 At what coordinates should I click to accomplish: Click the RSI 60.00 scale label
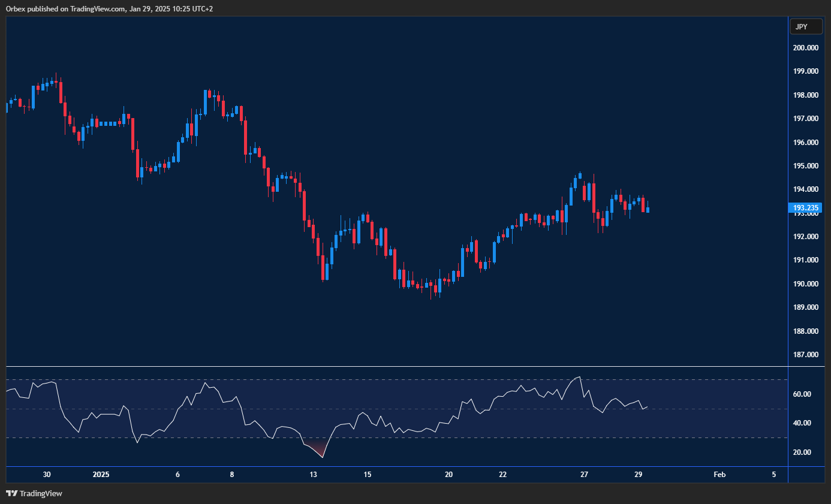pos(802,394)
